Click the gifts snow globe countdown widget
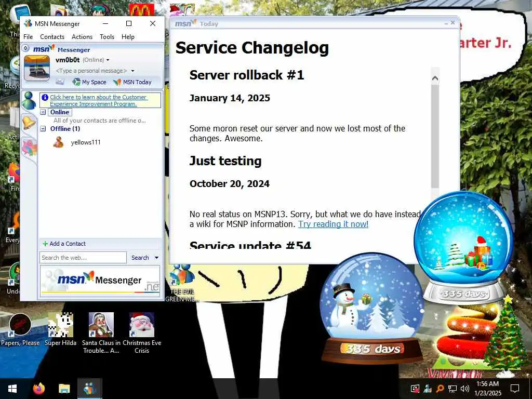 coord(463,247)
